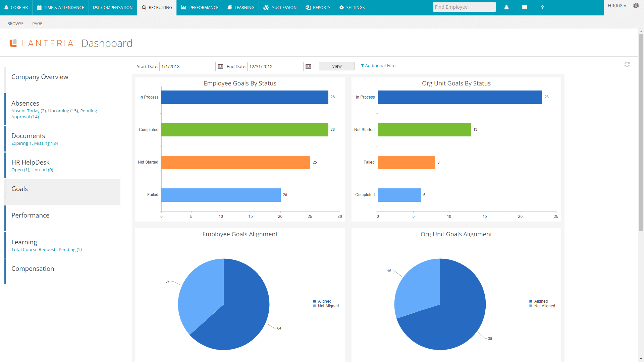Click Org Unit Not Started bar
This screenshot has width=644, height=362.
(424, 129)
